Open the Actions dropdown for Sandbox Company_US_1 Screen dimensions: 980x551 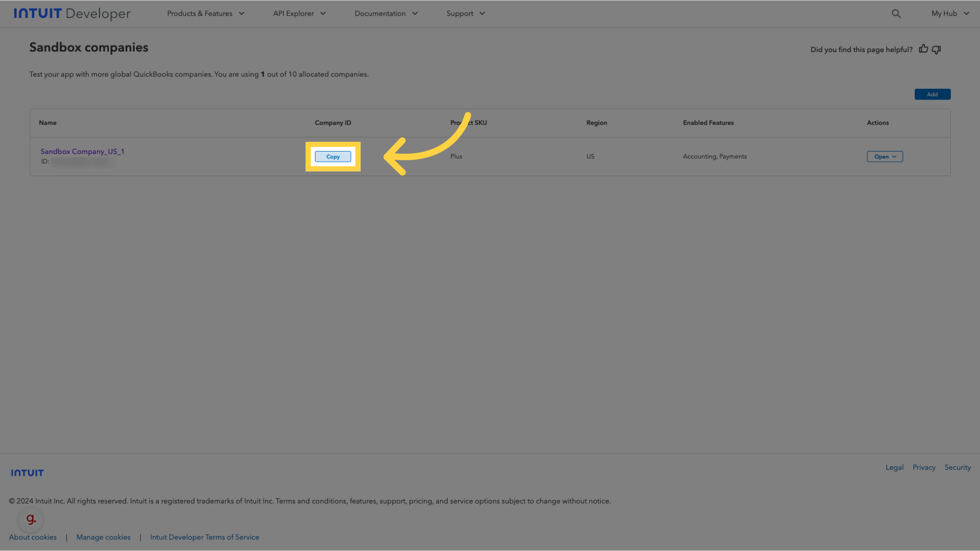(x=885, y=157)
